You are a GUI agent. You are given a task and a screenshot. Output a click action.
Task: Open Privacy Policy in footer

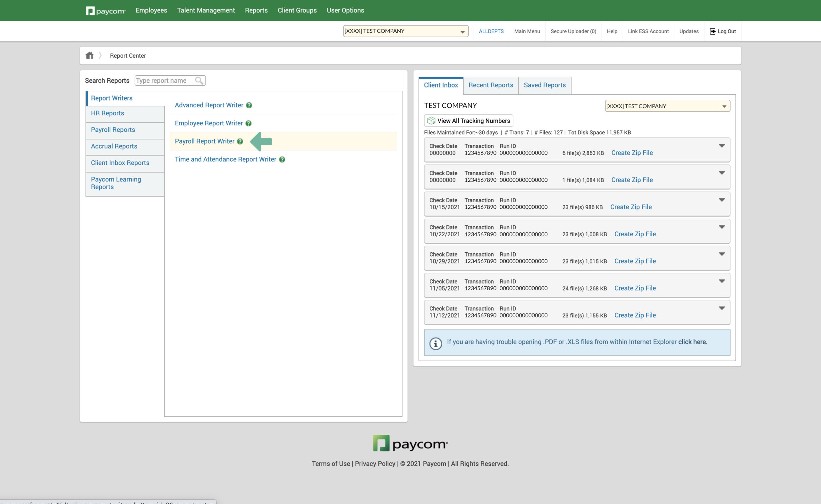click(375, 464)
